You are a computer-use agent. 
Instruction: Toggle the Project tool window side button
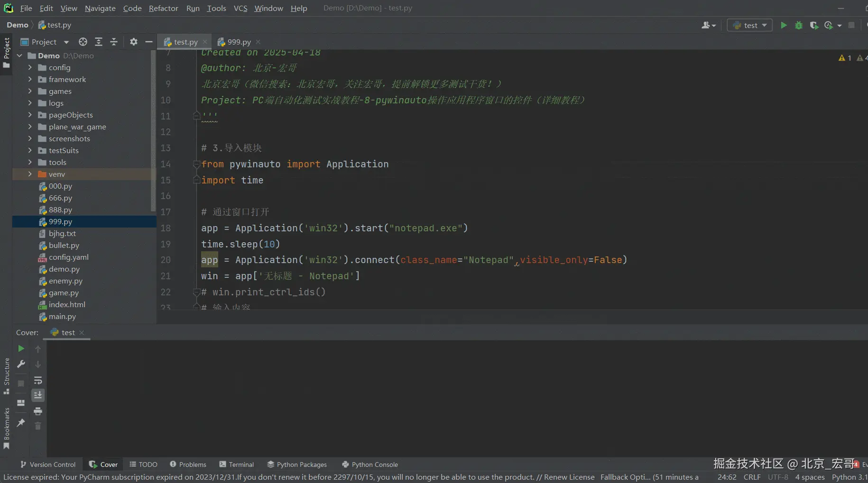click(x=6, y=52)
